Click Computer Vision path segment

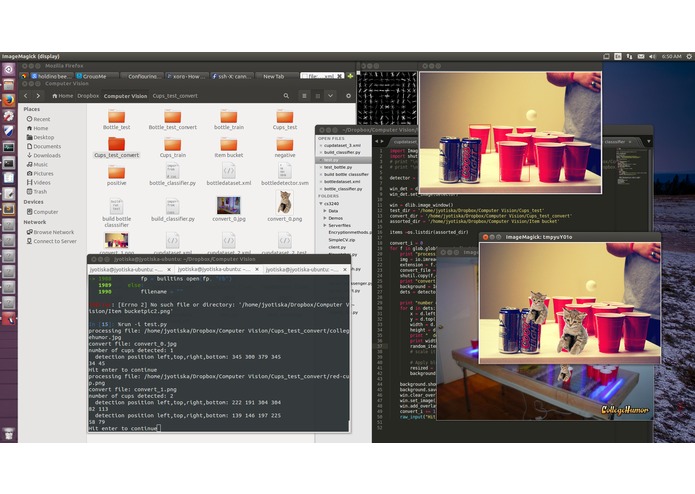125,96
